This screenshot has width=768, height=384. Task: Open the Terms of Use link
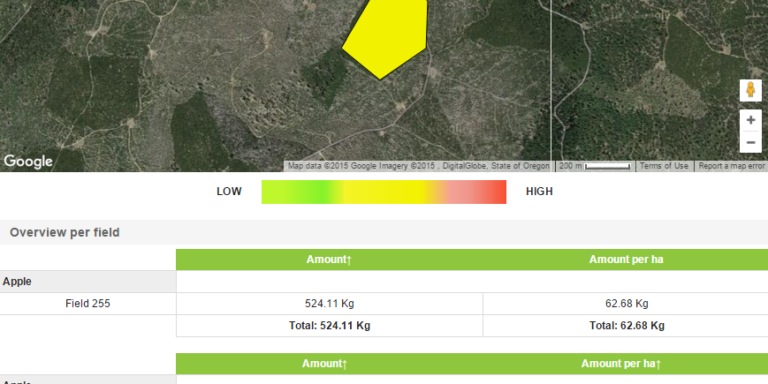664,166
